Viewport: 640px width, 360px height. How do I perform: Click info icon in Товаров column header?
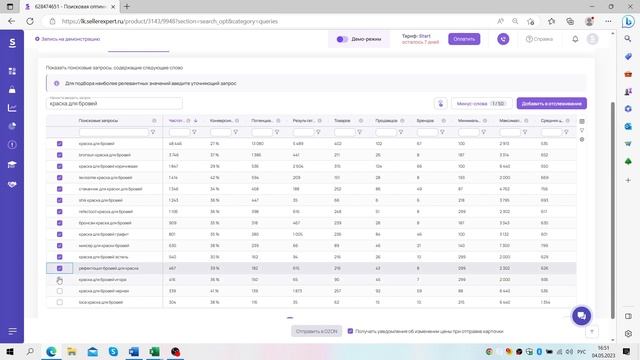[361, 121]
